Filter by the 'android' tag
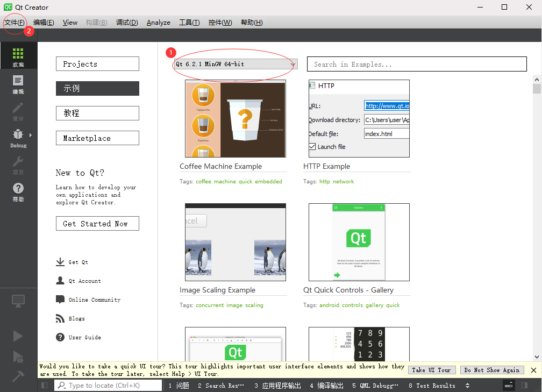This screenshot has width=542, height=392. click(x=329, y=305)
